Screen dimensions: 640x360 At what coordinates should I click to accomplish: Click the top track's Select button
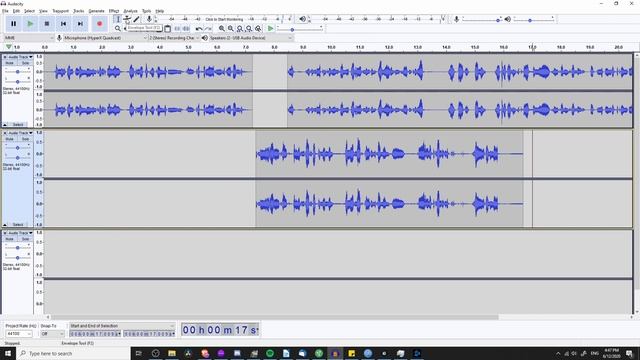pos(18,124)
